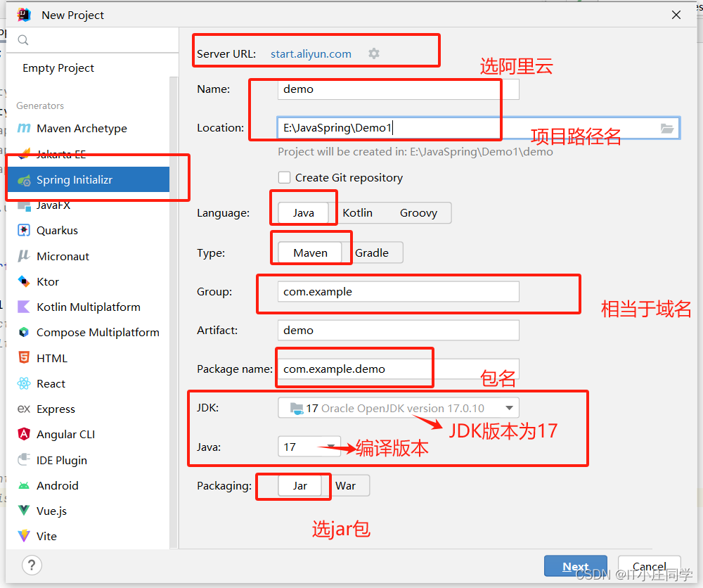Select Android in generators list
Image resolution: width=703 pixels, height=588 pixels.
(x=89, y=486)
